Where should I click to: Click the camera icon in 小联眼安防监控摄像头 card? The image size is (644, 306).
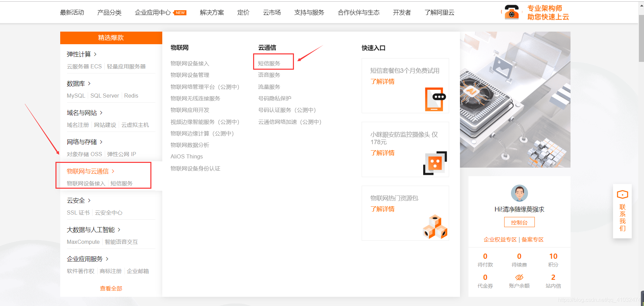coord(435,163)
